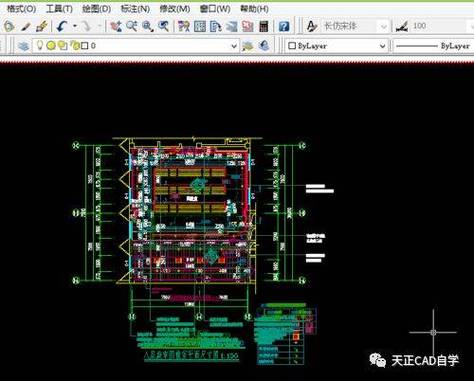Open the 窗口(W) menu
Image resolution: width=474 pixels, height=381 pixels.
[215, 9]
